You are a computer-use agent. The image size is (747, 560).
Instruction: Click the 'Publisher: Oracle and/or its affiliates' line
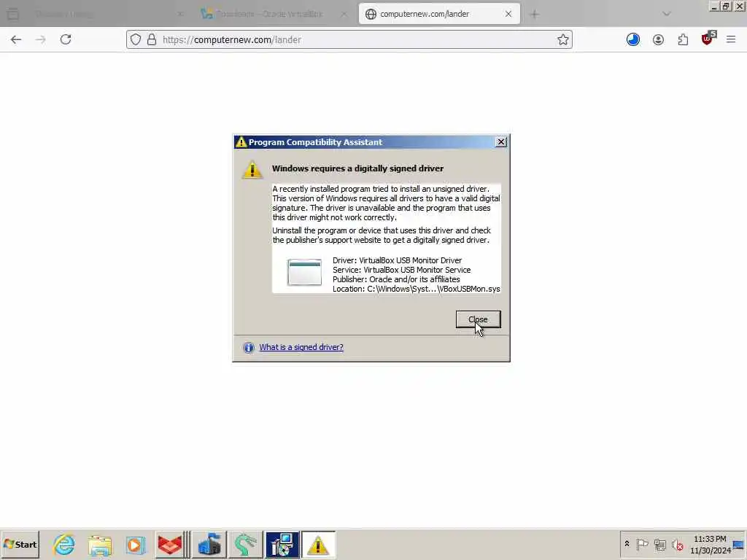(x=396, y=279)
